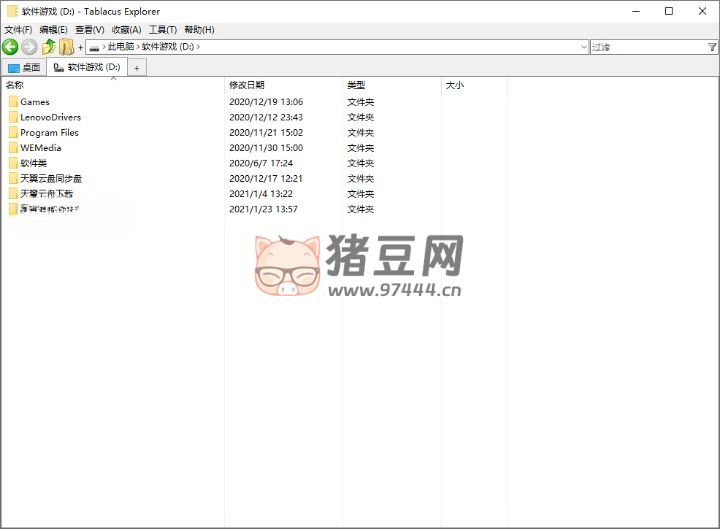720x529 pixels.
Task: Switch to the 桌面 tab
Action: (24, 68)
